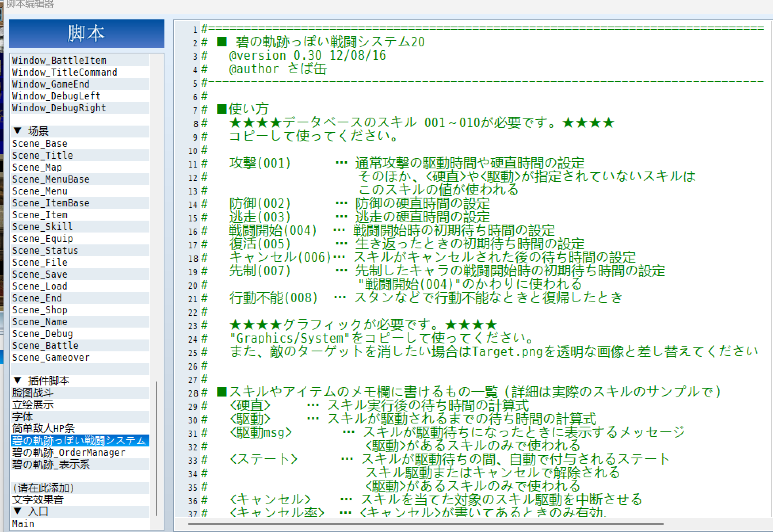Select Scene_Skill script
Screen dimensions: 773x532
coord(80,227)
